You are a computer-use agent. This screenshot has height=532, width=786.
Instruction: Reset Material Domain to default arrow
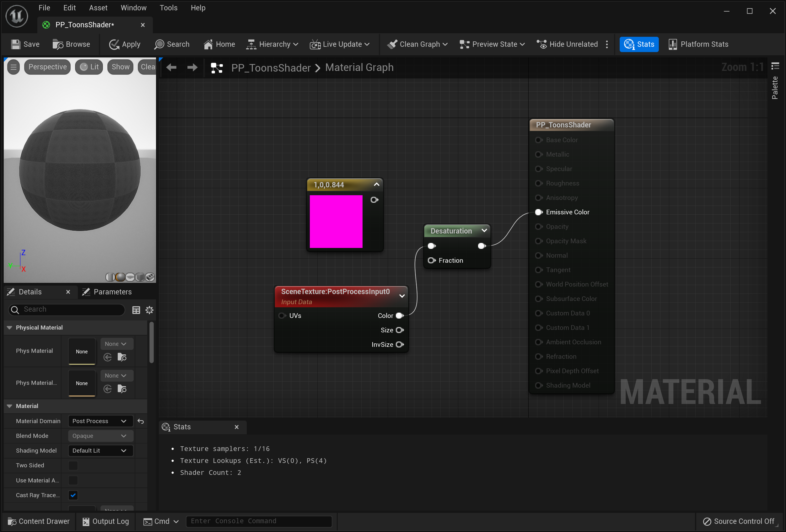click(141, 421)
